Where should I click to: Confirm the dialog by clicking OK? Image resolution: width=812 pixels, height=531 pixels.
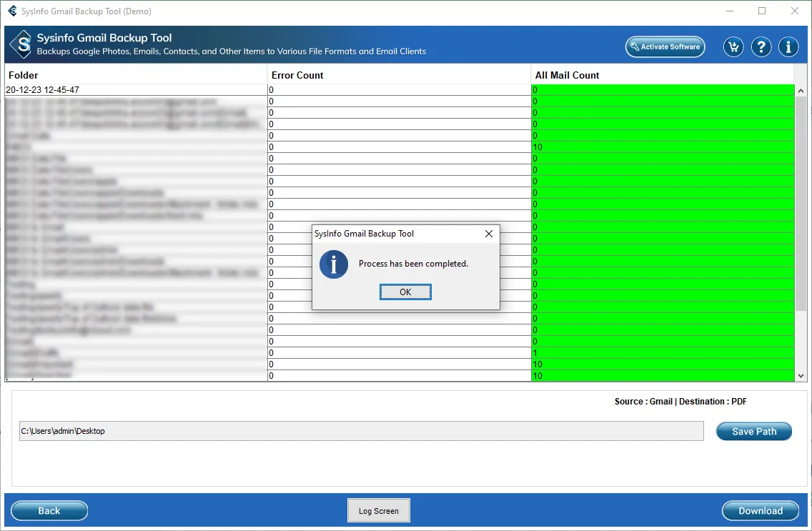click(x=405, y=292)
